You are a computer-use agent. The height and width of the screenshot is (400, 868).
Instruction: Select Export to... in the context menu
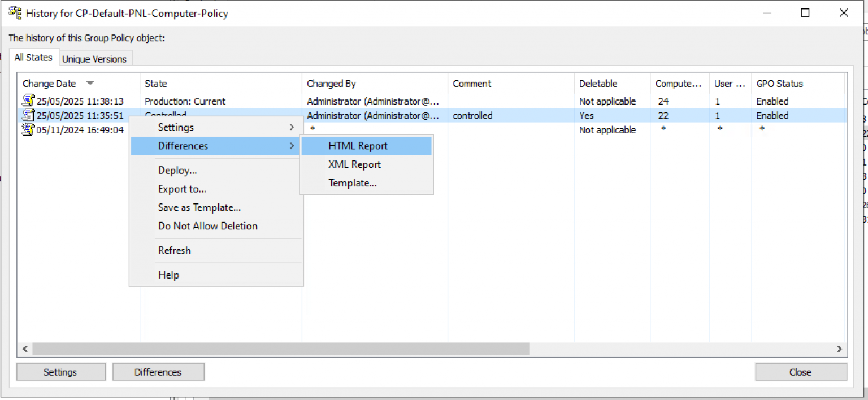coord(181,189)
